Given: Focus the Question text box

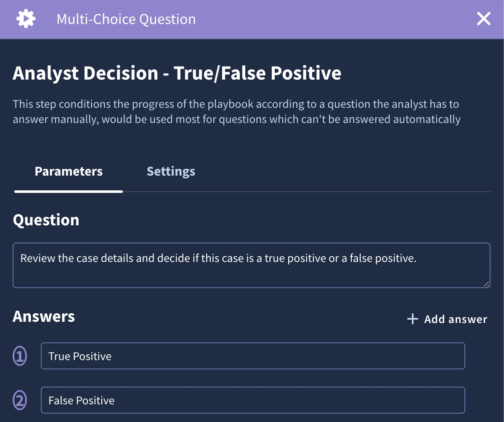Looking at the screenshot, I should [x=251, y=265].
